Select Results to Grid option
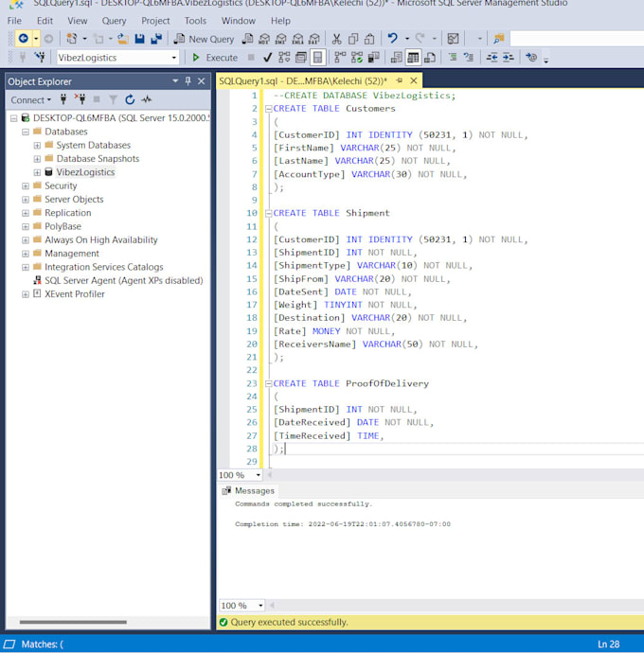Viewport: 644px width, 653px height. click(x=413, y=57)
